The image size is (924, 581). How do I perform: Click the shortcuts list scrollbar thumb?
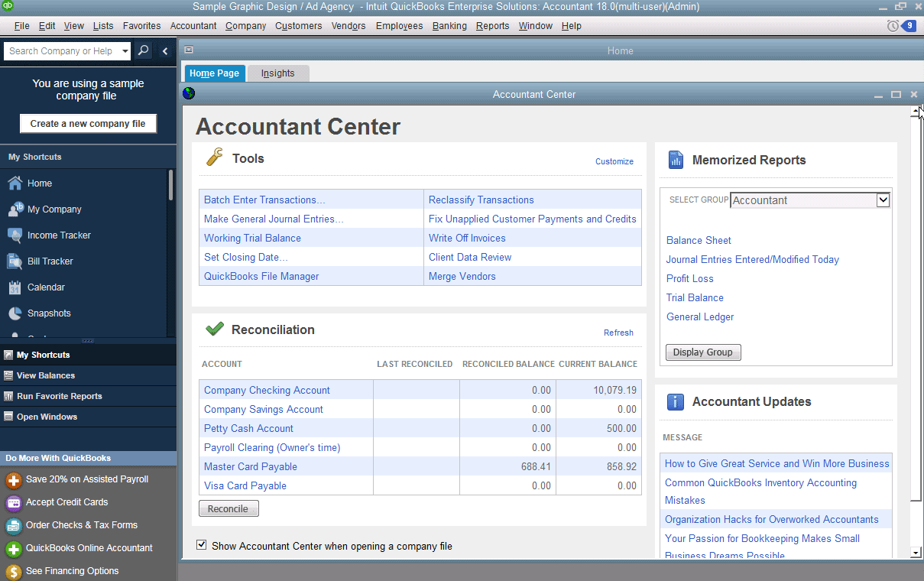(170, 186)
